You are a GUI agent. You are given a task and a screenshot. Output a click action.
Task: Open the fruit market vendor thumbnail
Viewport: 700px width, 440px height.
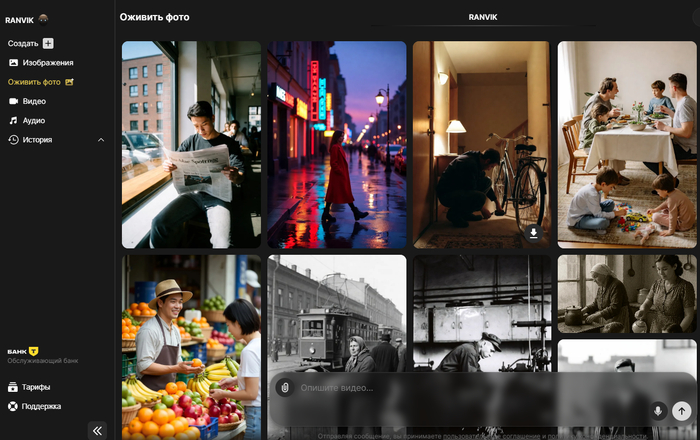coord(191,345)
